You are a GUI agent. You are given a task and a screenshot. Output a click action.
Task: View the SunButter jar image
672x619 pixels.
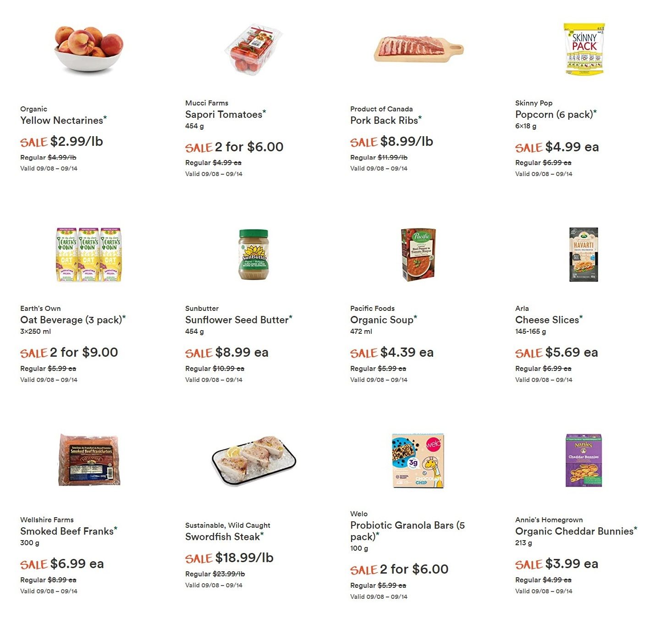pyautogui.click(x=253, y=254)
